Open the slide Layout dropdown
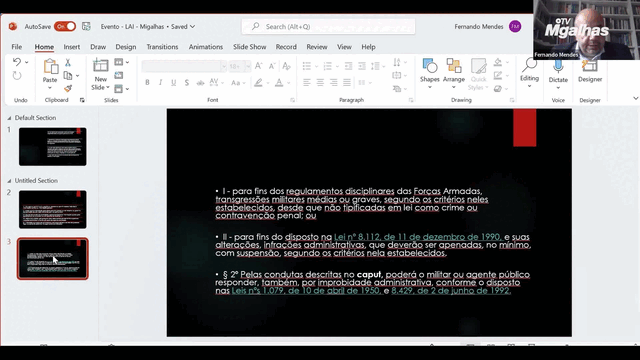 coord(121,62)
